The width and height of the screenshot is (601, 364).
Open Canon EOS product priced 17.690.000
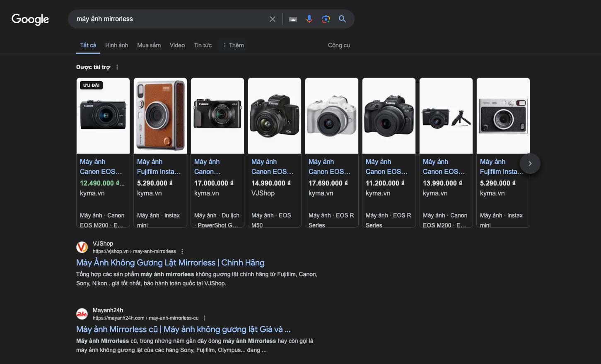(330, 166)
